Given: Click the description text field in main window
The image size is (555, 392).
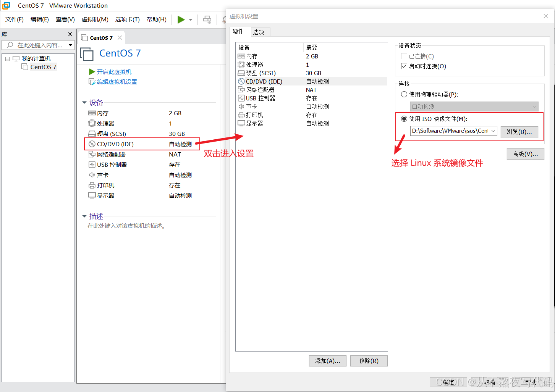Looking at the screenshot, I should (126, 226).
